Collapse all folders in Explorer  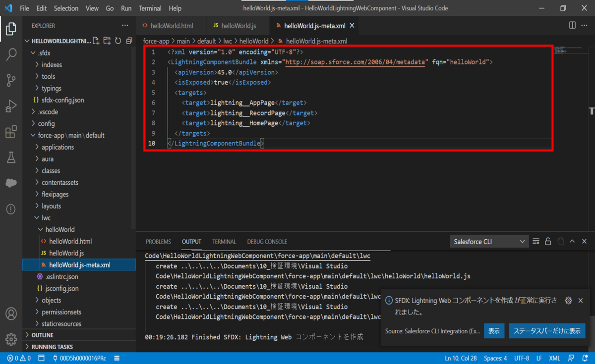pos(129,41)
